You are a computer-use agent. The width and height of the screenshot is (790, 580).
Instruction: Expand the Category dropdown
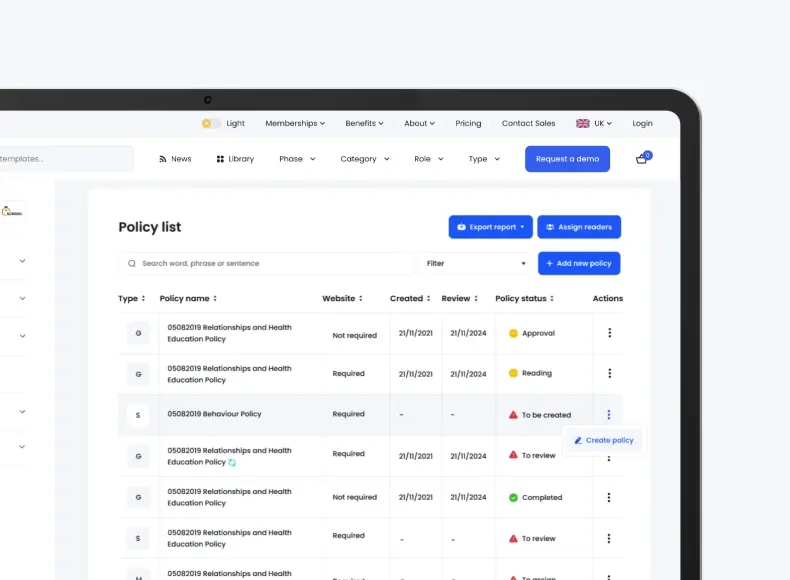(x=365, y=159)
